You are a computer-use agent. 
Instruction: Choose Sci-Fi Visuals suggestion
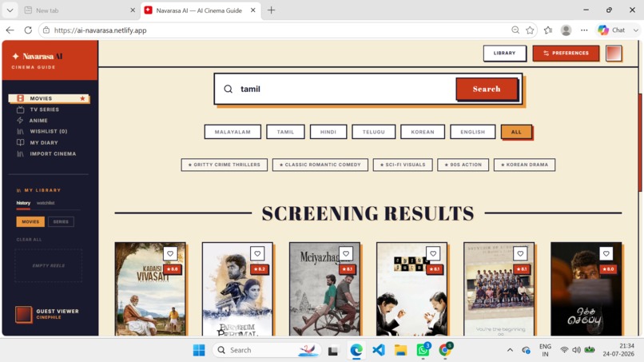click(x=403, y=165)
